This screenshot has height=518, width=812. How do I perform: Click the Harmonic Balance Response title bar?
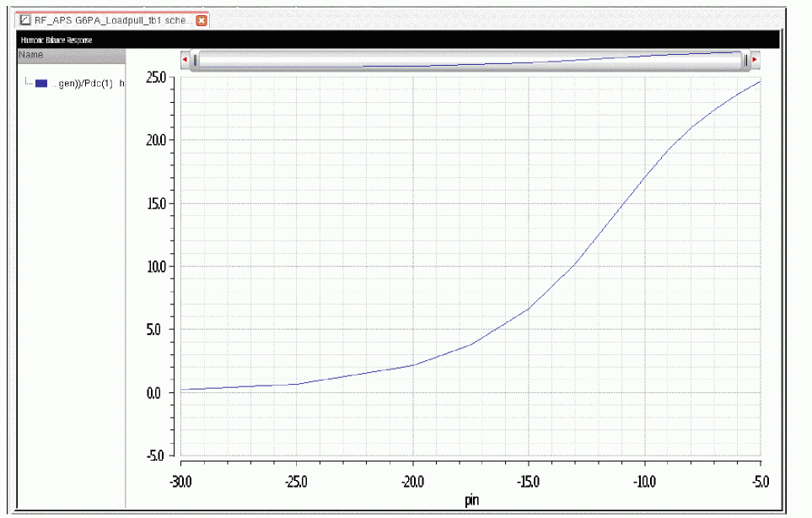pyautogui.click(x=398, y=40)
